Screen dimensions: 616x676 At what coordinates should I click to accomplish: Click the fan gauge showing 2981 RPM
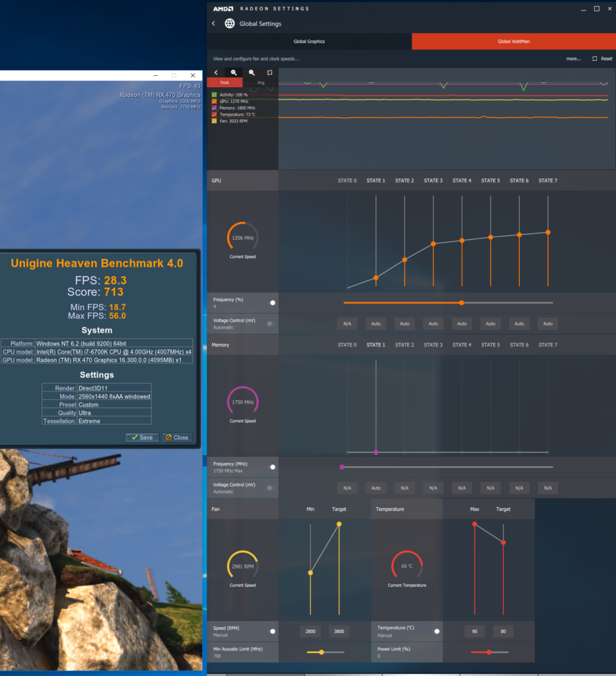(243, 566)
